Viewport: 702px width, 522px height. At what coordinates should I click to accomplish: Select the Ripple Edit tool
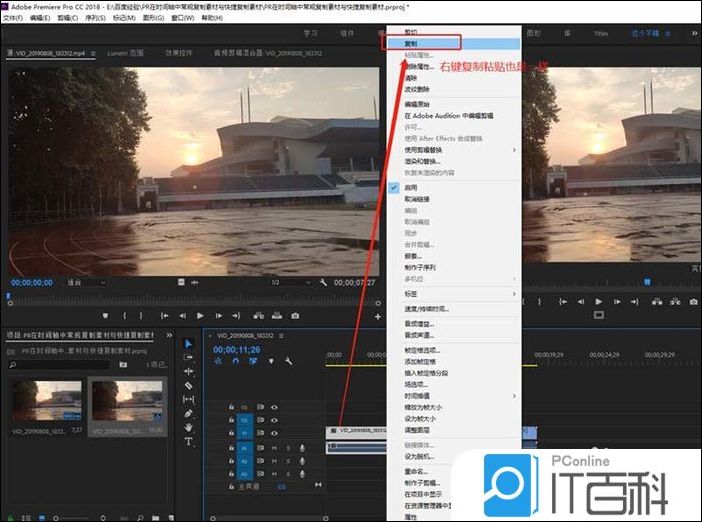(189, 371)
